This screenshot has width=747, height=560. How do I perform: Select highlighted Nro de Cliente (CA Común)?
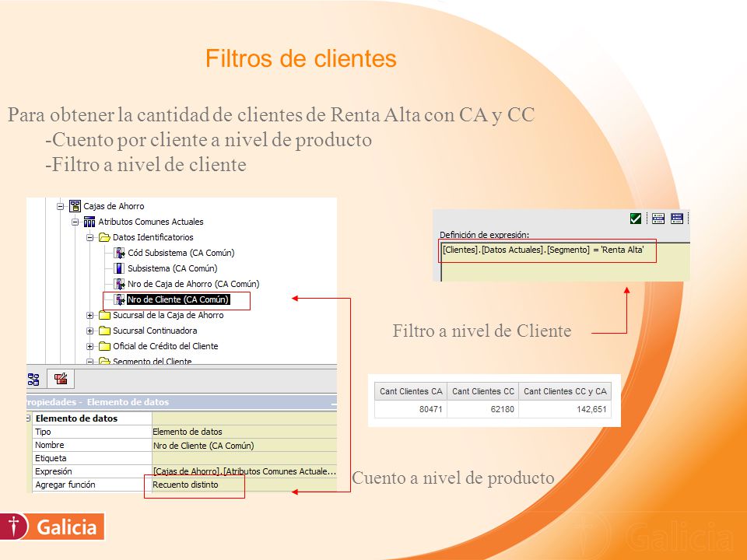178,299
